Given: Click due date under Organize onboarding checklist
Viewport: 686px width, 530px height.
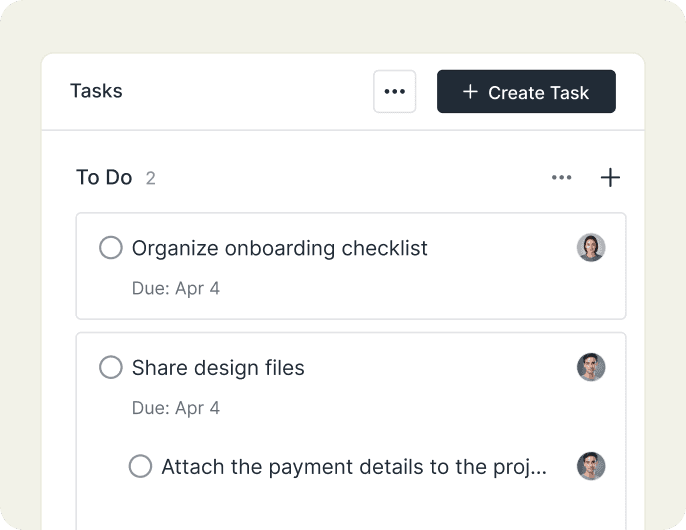Looking at the screenshot, I should (176, 289).
